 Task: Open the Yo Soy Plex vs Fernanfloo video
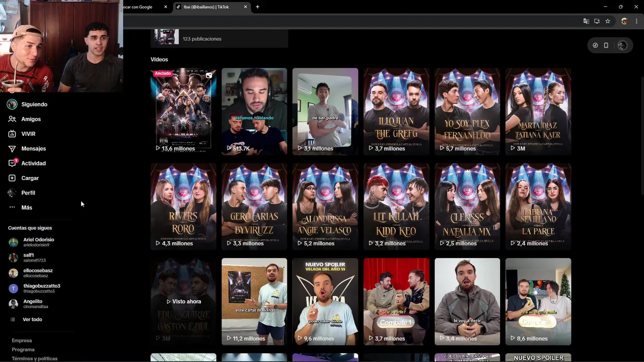467,112
